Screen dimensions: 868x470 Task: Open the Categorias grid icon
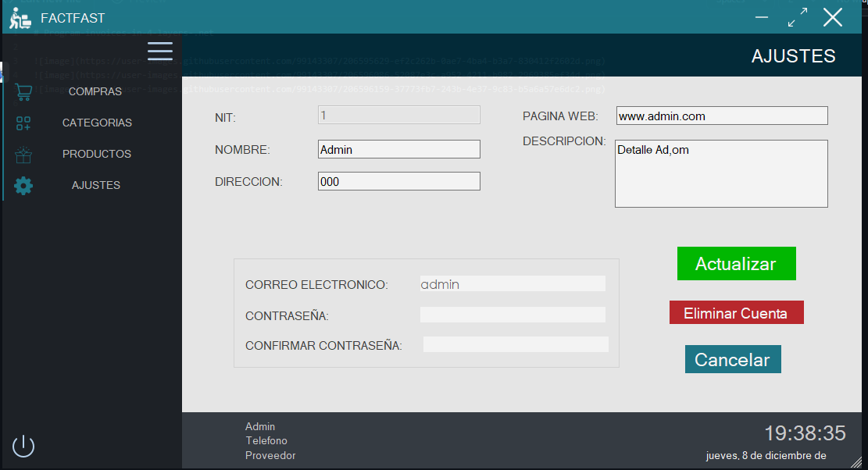coord(23,123)
